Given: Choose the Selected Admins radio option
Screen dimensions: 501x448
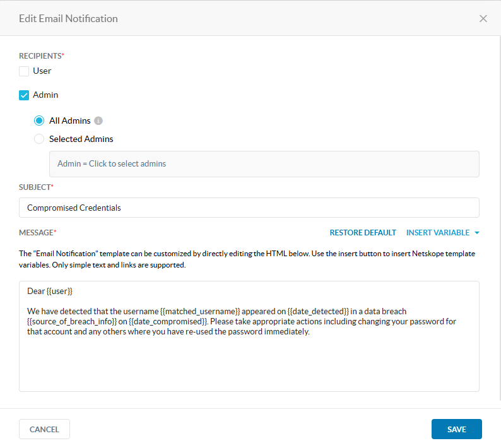Looking at the screenshot, I should pos(39,139).
